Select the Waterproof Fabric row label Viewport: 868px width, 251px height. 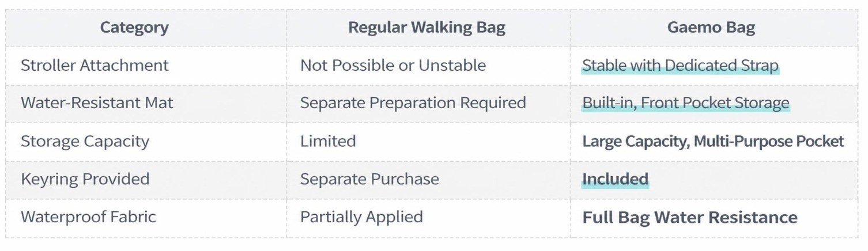click(88, 217)
